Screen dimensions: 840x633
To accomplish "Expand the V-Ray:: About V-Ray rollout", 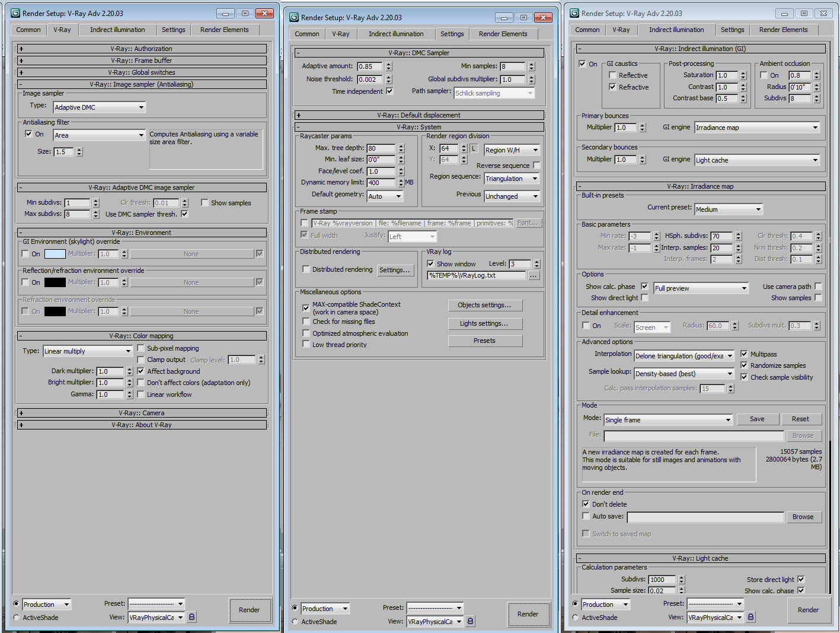I will coord(141,425).
